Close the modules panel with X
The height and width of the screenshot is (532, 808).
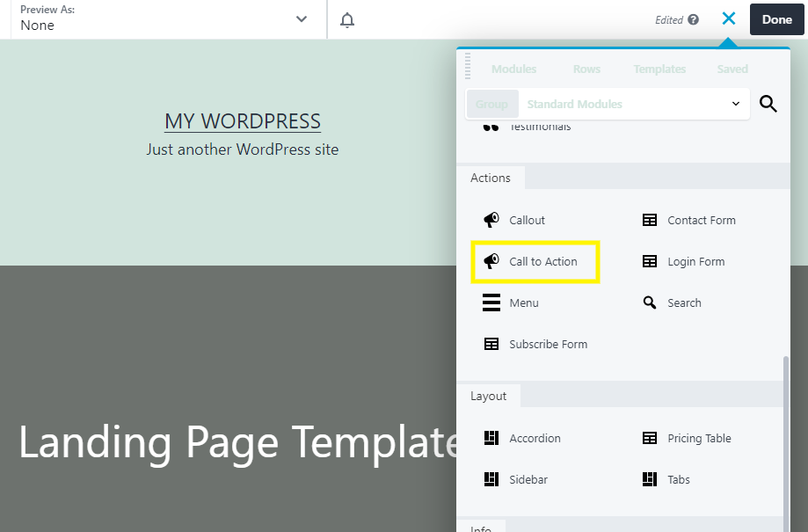[x=728, y=18]
